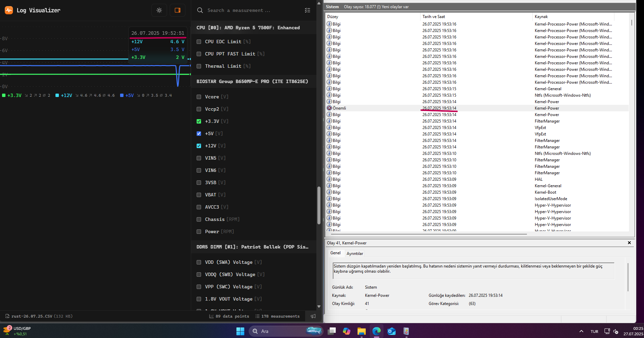The image size is (644, 338).
Task: Enable AVCC3 checkbox
Action: point(199,207)
